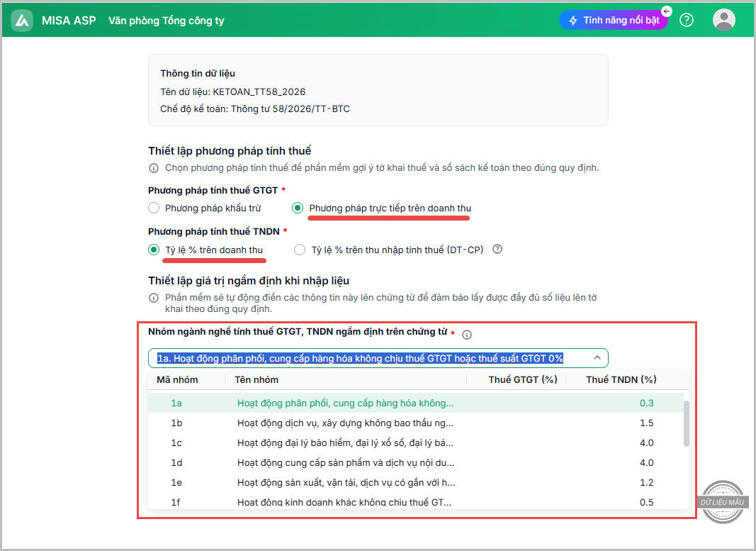Click the MISA ASP logo icon

(22, 21)
